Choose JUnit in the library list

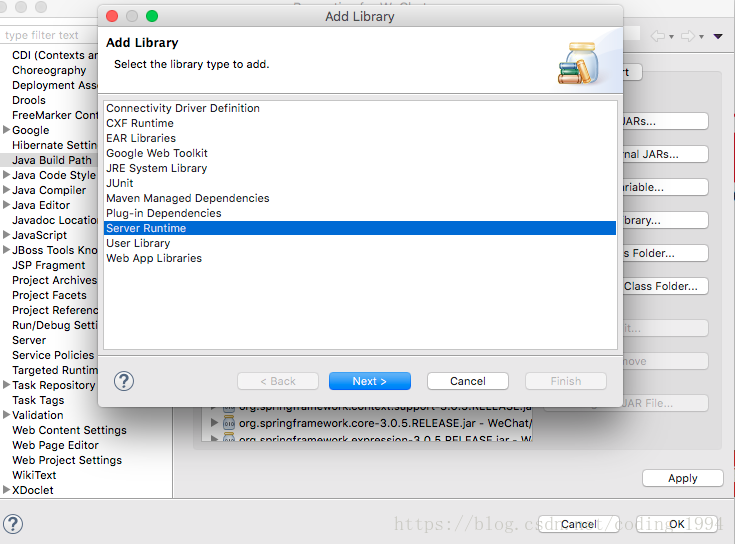pyautogui.click(x=360, y=183)
